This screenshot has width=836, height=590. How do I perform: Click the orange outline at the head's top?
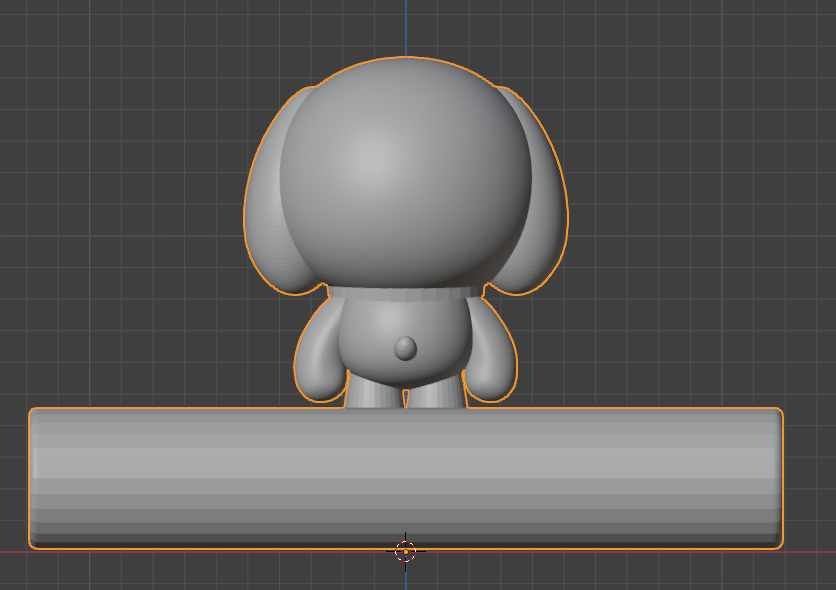pos(406,58)
